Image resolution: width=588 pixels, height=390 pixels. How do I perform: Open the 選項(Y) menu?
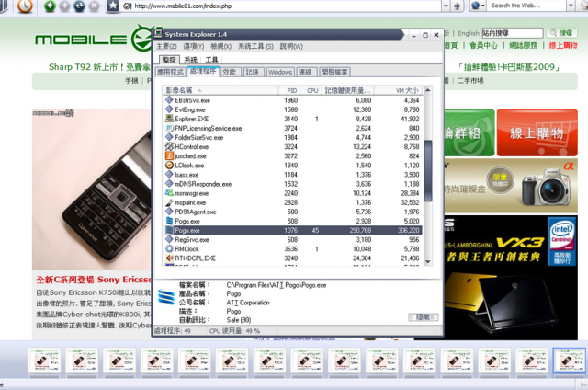tap(194, 47)
